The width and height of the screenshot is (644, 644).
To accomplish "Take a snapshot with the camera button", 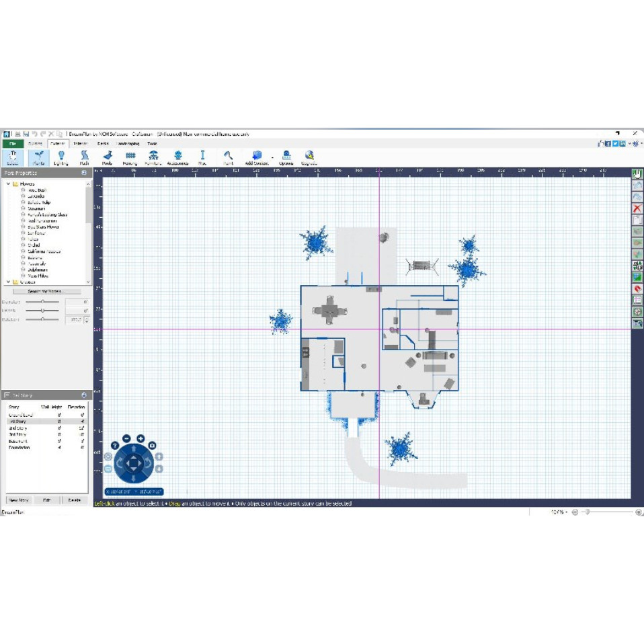I will pyautogui.click(x=153, y=446).
